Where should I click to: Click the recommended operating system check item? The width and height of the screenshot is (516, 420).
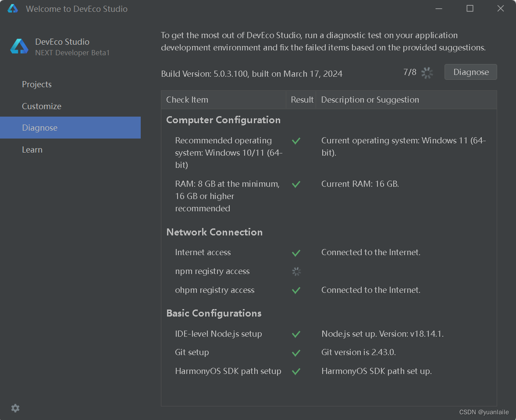[229, 153]
